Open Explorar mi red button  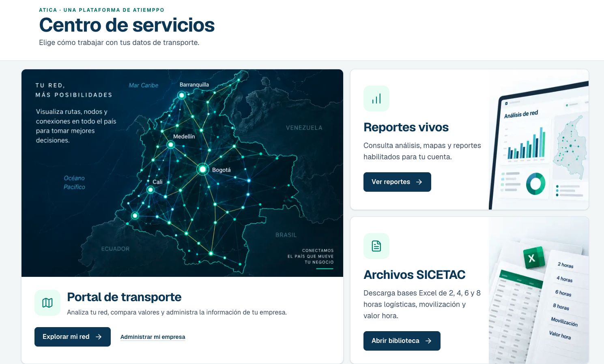pos(73,337)
